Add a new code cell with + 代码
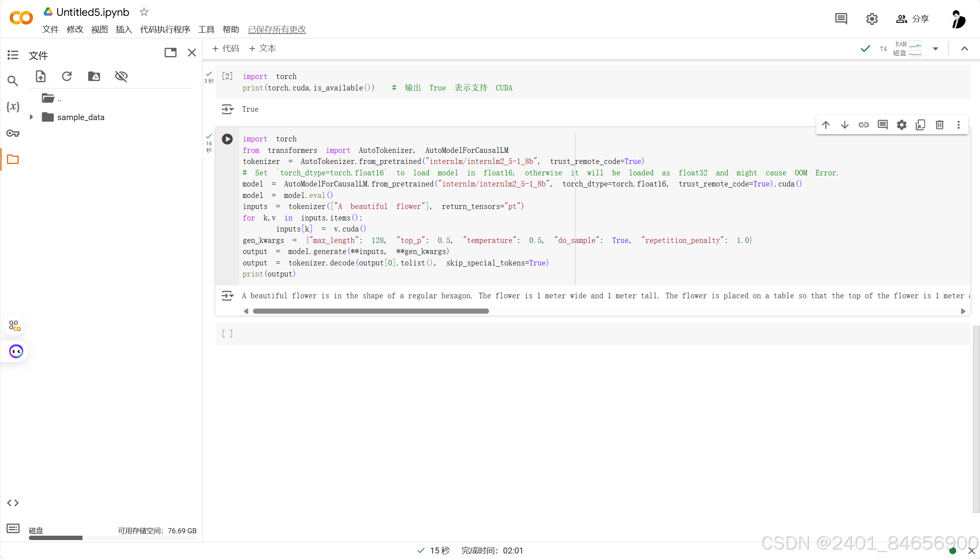 226,48
